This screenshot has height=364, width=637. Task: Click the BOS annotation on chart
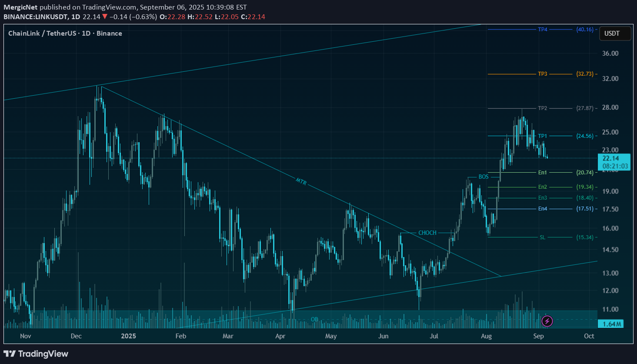[x=484, y=177]
